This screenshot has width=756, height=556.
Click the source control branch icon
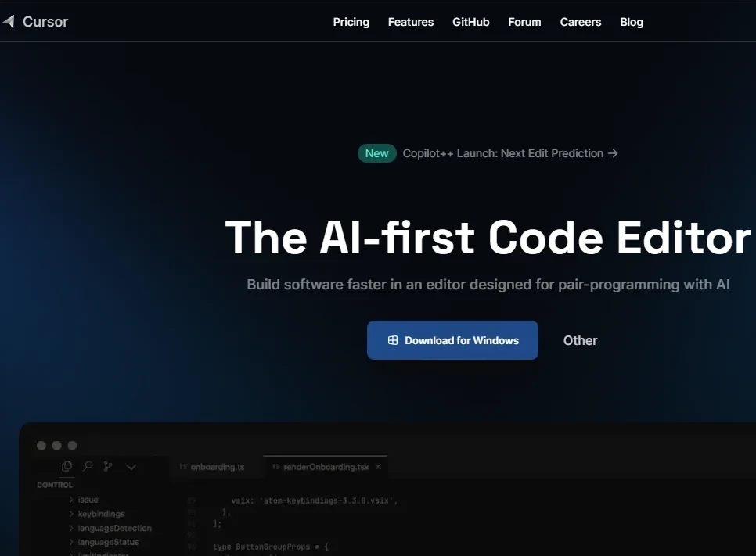[108, 466]
